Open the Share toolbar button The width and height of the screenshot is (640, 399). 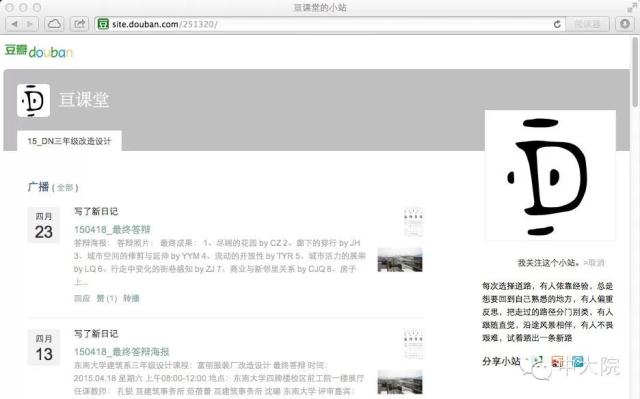pyautogui.click(x=80, y=24)
